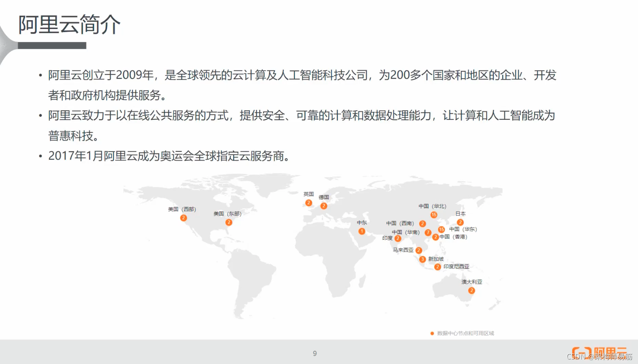The width and height of the screenshot is (638, 364).
Task: Select the slide title 阿里云简介
Action: coord(69,24)
